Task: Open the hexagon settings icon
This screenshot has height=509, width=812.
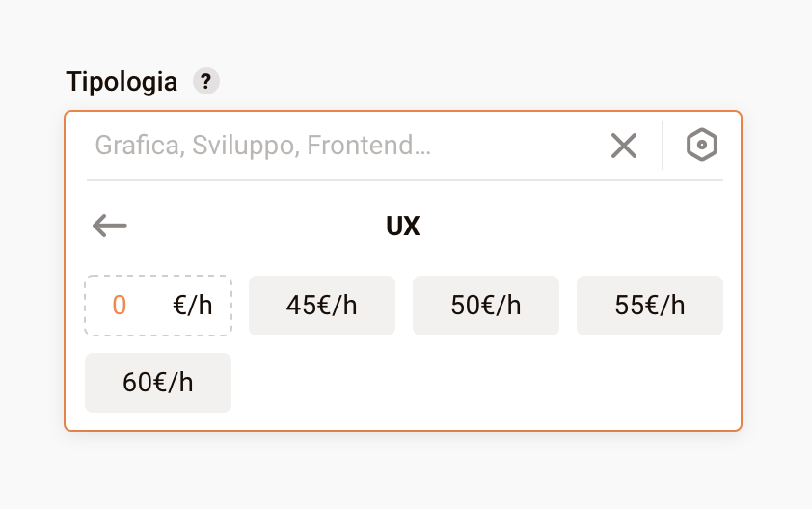Action: pyautogui.click(x=702, y=146)
